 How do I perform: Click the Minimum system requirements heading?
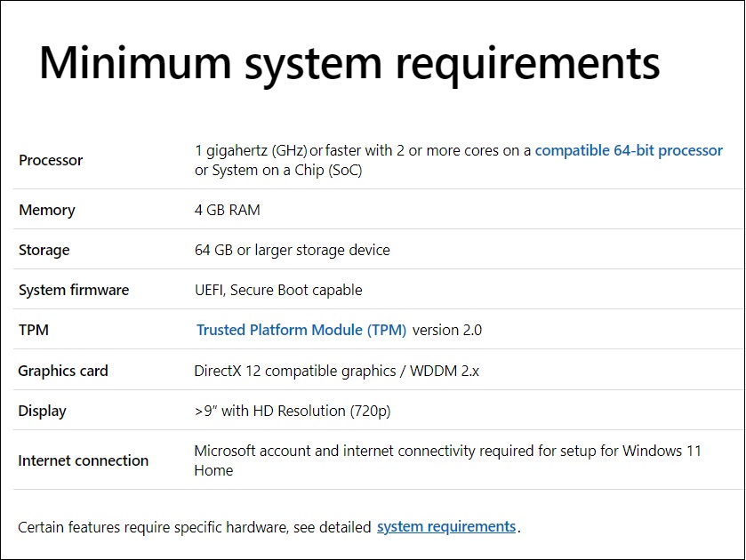[x=349, y=64]
